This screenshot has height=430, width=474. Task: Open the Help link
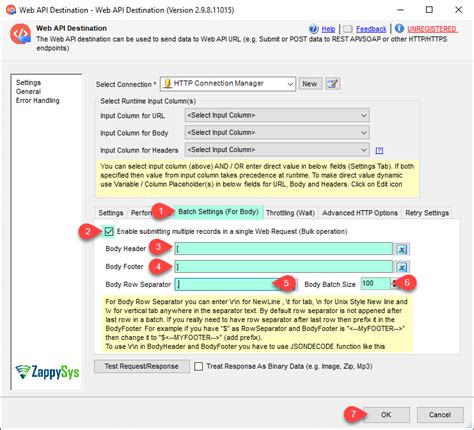pos(328,29)
